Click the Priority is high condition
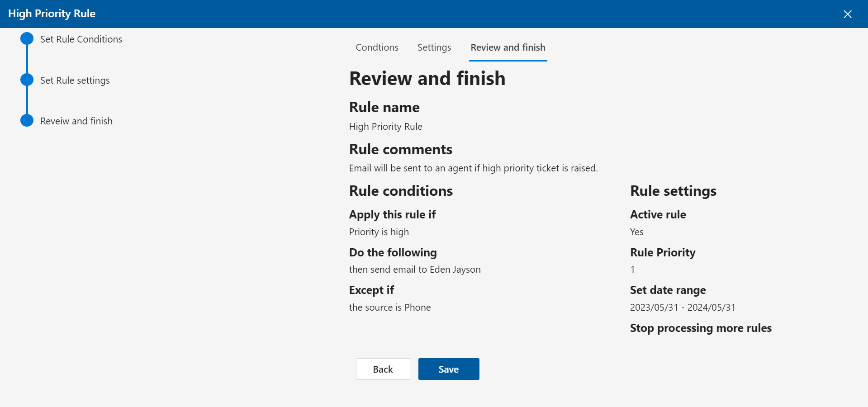Image resolution: width=868 pixels, height=407 pixels. (x=379, y=232)
